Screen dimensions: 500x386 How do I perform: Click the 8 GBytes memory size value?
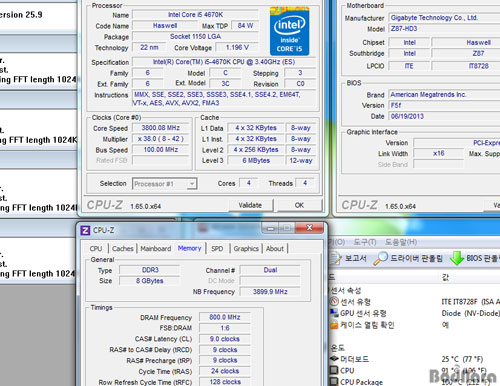click(x=149, y=281)
